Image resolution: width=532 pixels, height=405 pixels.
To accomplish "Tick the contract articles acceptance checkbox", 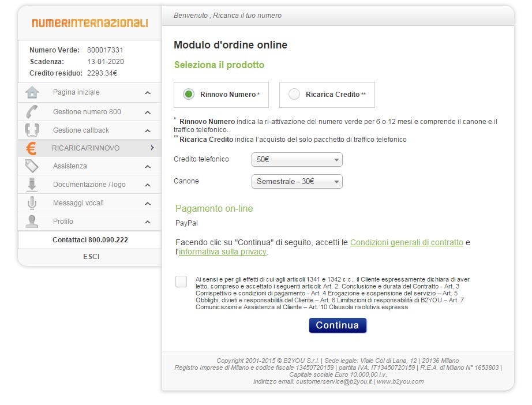I will pyautogui.click(x=181, y=282).
